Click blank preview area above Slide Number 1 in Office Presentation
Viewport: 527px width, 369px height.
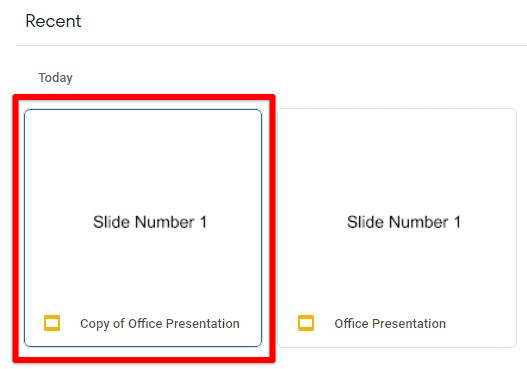coord(397,161)
